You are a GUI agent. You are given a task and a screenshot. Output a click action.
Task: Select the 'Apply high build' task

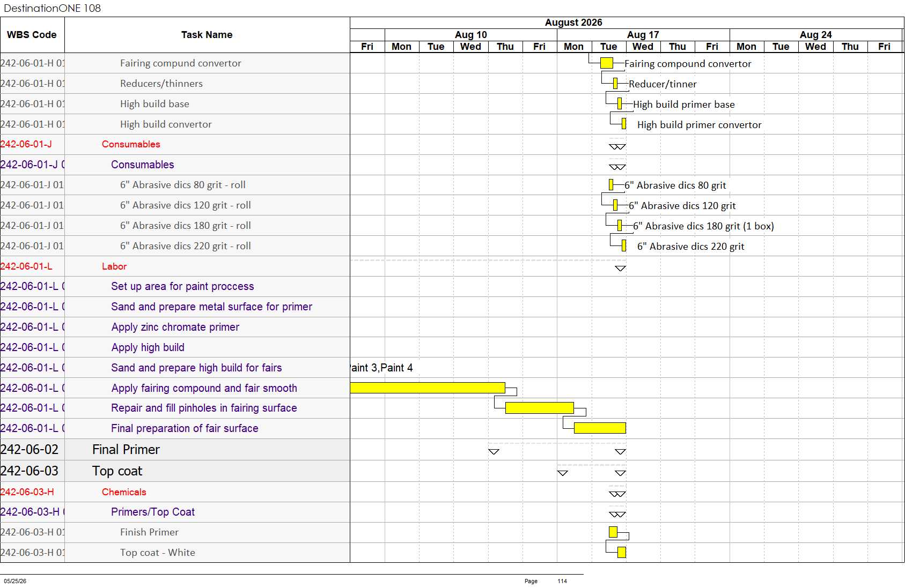[x=148, y=347]
